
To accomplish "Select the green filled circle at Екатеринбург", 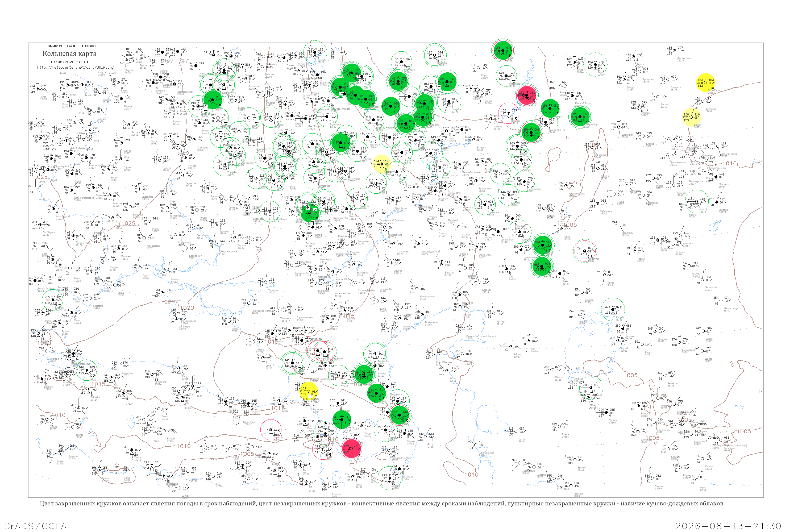I will 580,117.
